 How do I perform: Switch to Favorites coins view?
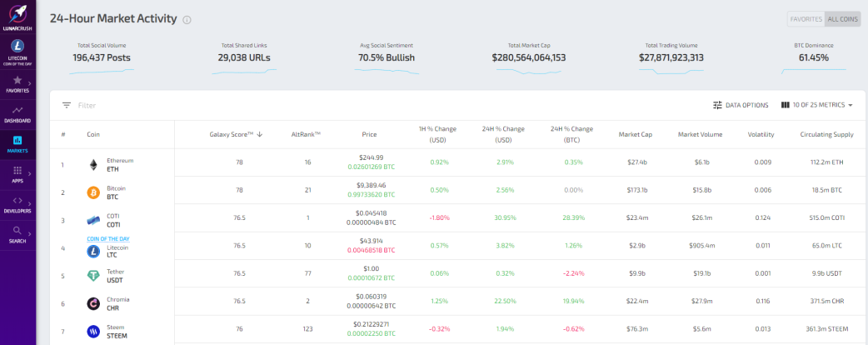(x=806, y=19)
